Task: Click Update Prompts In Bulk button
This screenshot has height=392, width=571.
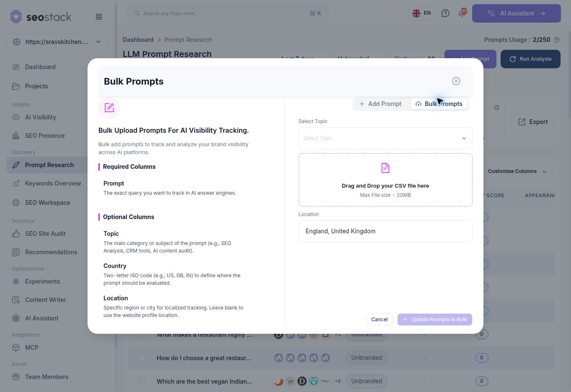Action: pyautogui.click(x=435, y=320)
